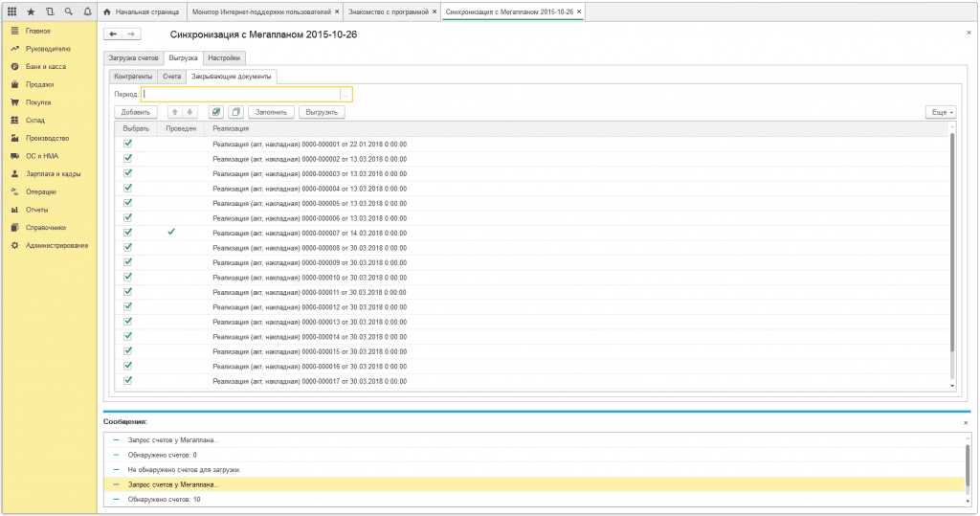This screenshot has width=980, height=516.
Task: Expand the Еще dropdown menu
Action: coord(940,112)
